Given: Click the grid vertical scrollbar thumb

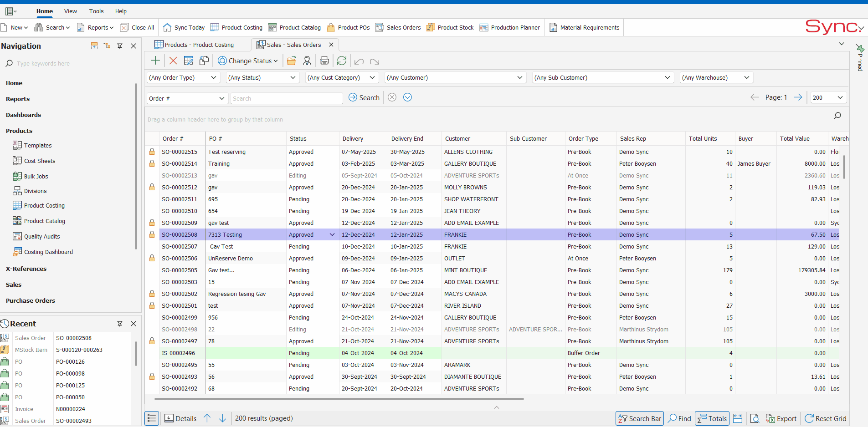Looking at the screenshot, I should click(844, 167).
